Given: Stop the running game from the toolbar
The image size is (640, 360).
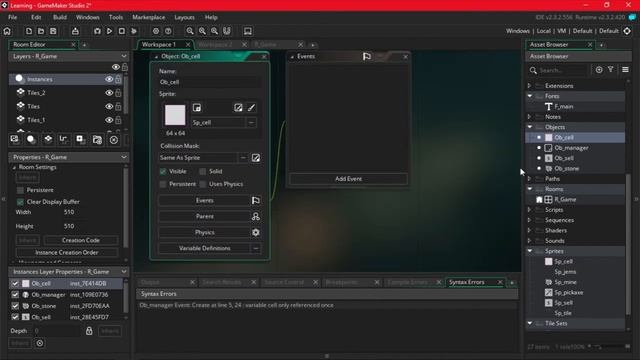Looking at the screenshot, I should coord(122,31).
